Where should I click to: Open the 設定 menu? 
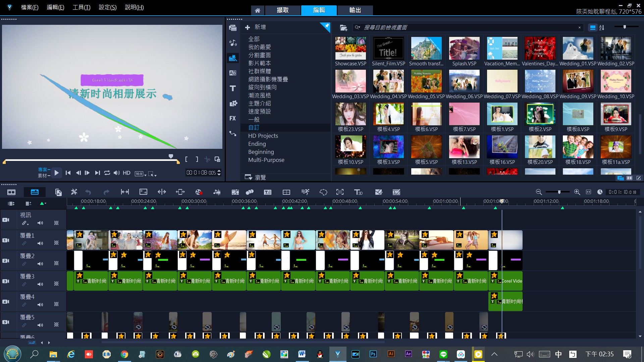coord(107,7)
